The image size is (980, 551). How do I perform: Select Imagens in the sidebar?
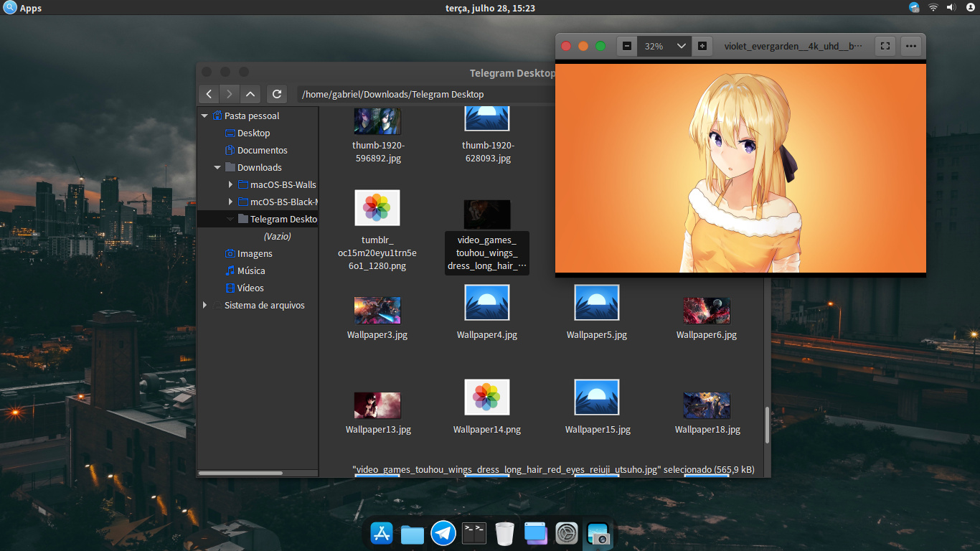255,254
